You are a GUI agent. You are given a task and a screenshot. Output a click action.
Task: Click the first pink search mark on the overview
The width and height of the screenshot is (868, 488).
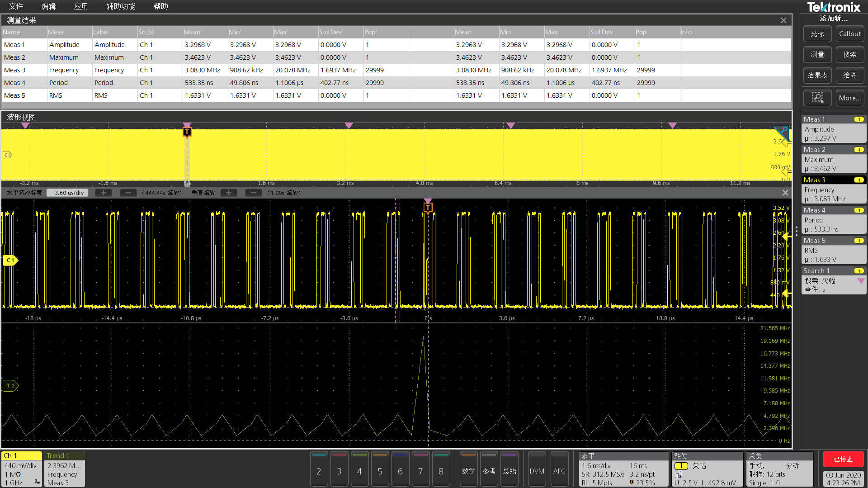(25, 125)
